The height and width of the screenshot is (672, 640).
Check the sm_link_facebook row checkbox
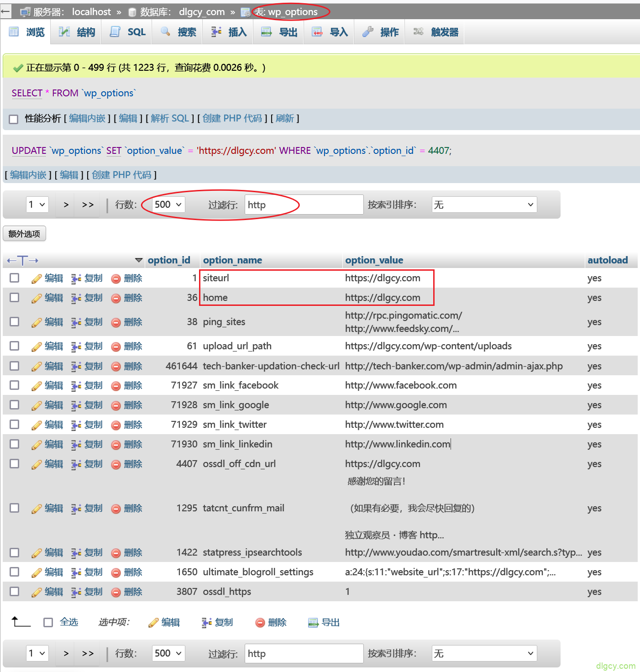[15, 385]
